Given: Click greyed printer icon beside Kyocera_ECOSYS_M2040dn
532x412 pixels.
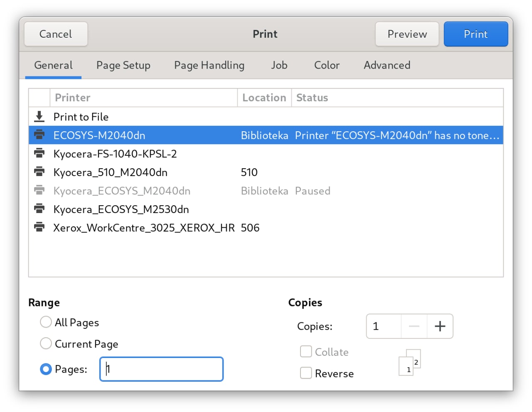Looking at the screenshot, I should [39, 190].
